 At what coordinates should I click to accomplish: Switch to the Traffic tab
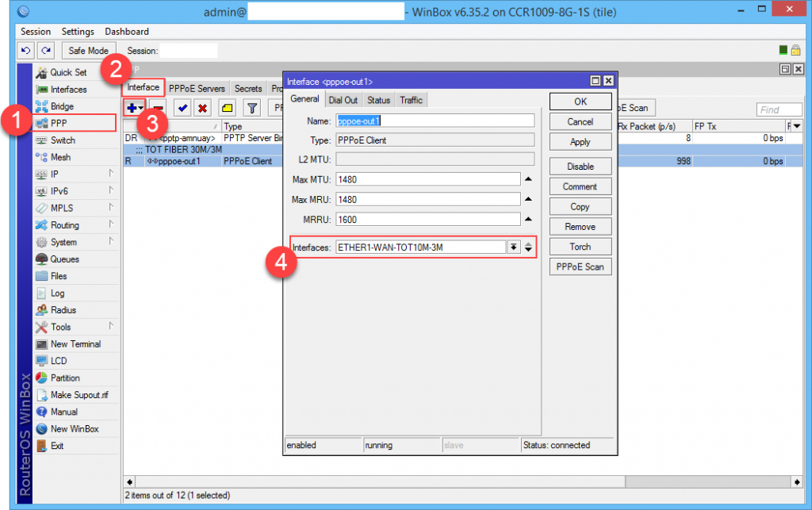click(412, 101)
